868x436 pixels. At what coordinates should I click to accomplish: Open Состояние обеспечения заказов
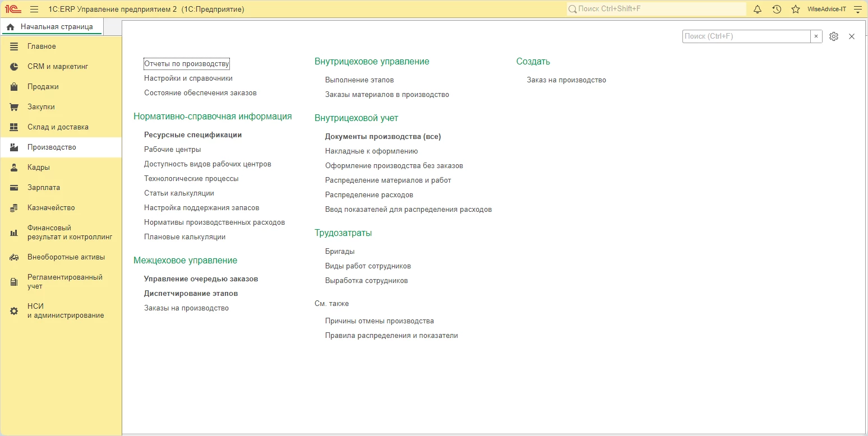(200, 93)
